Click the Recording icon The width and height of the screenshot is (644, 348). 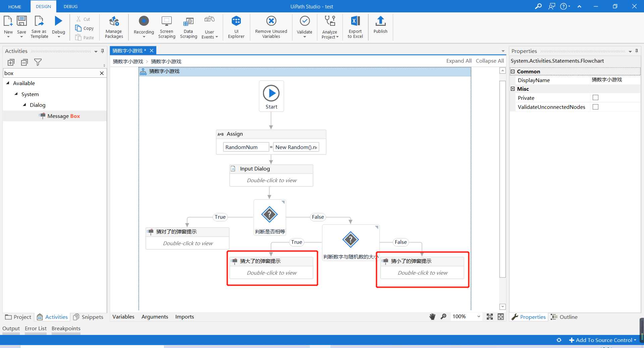[x=144, y=21]
